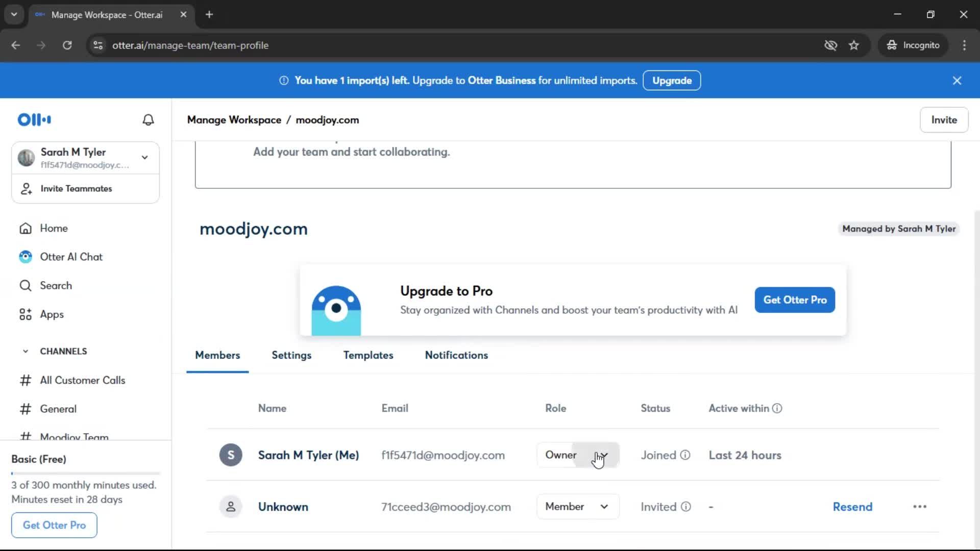Click the moodjoy.com workspace heading

tap(253, 229)
